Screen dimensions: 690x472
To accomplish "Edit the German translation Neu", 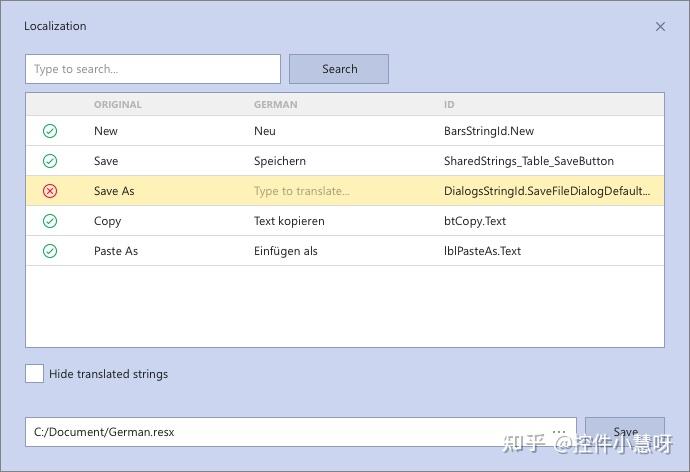I will (265, 131).
